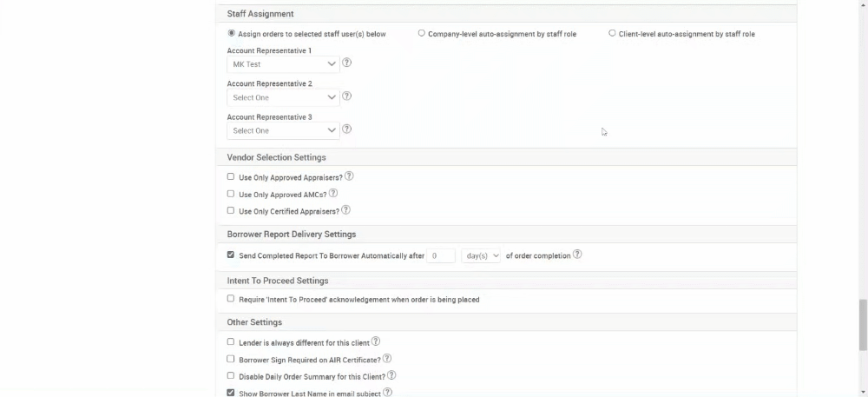Show help for Lender is always different

coord(375,341)
